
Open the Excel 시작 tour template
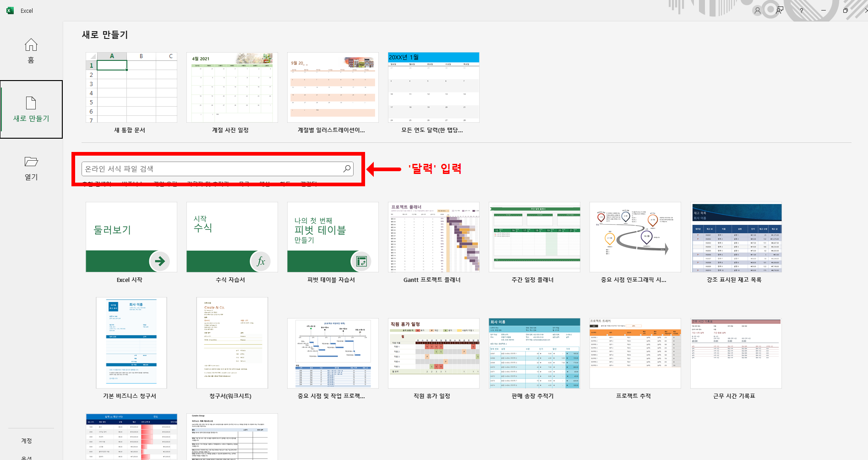[x=131, y=237]
